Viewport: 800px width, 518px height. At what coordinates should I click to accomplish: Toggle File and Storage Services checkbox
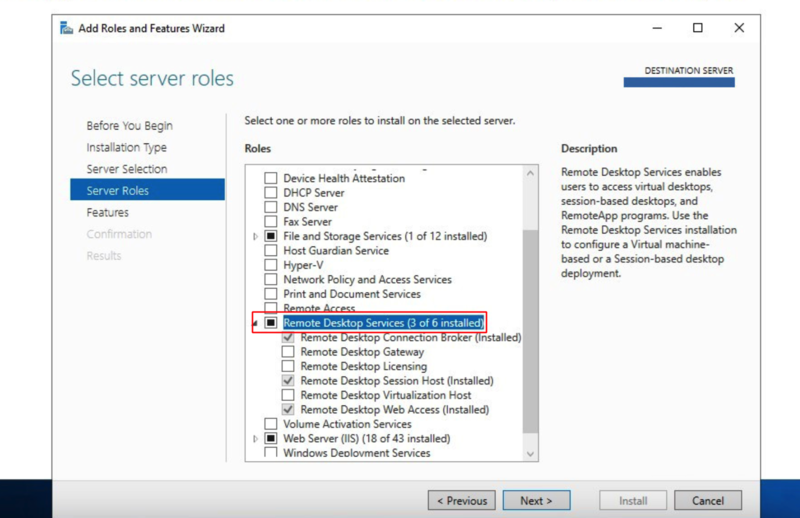(271, 236)
